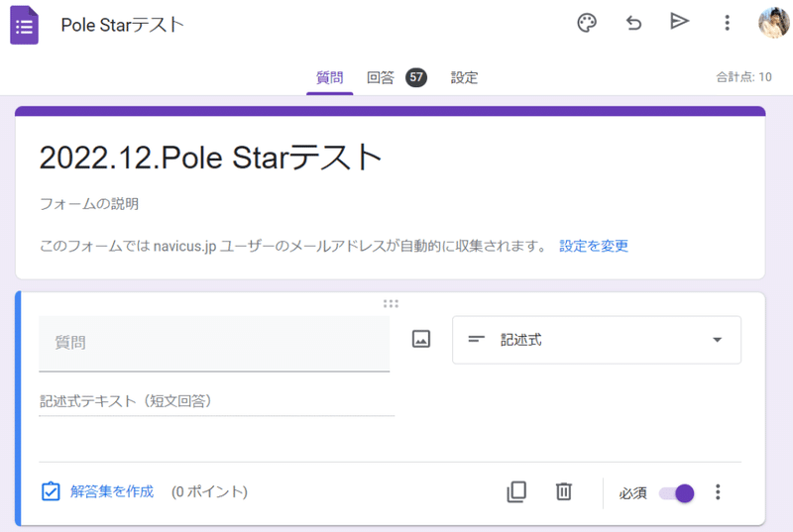Click the send form paper plane icon
793x532 pixels.
(679, 21)
